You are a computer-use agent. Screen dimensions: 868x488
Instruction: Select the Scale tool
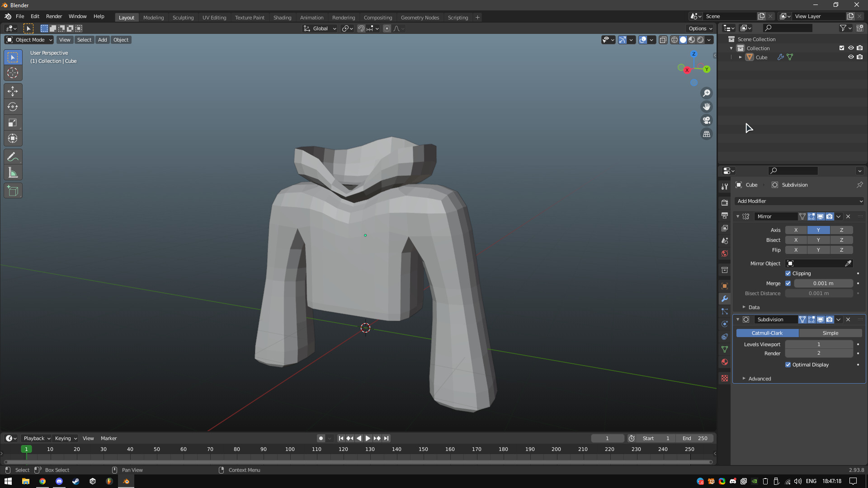(x=13, y=123)
